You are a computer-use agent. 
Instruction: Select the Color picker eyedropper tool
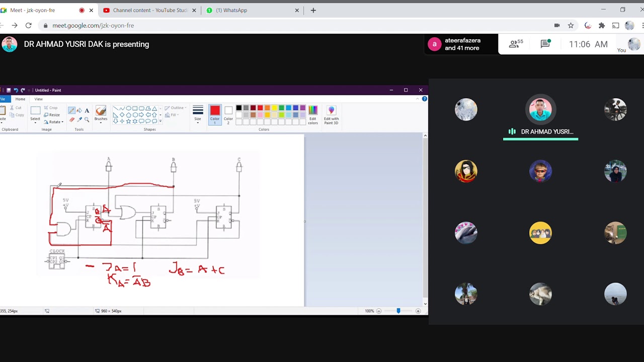point(79,120)
